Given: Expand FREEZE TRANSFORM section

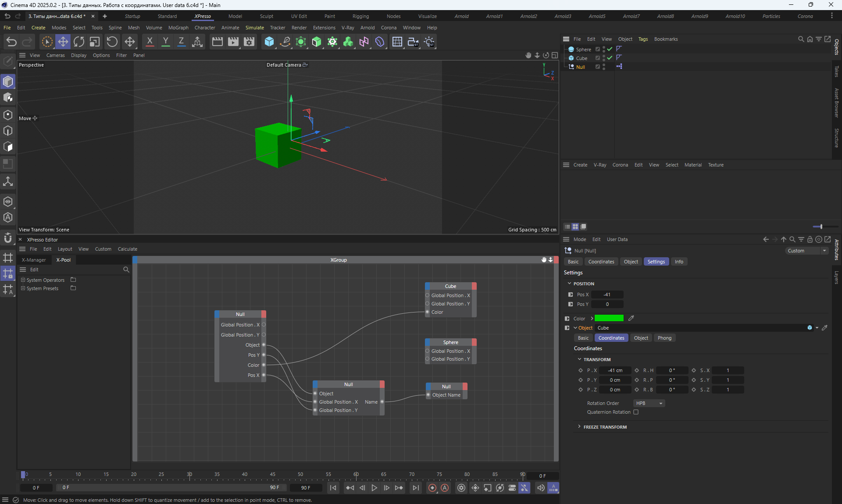Looking at the screenshot, I should tap(579, 427).
